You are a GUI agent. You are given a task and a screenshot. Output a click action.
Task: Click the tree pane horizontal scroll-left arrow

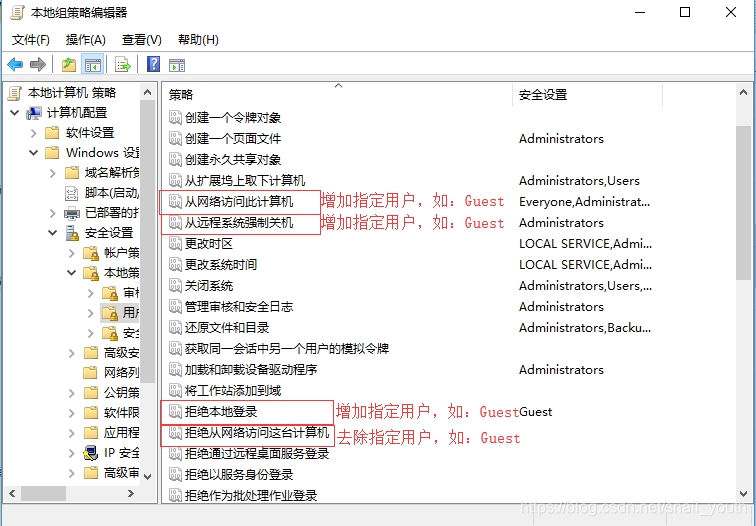click(x=13, y=494)
